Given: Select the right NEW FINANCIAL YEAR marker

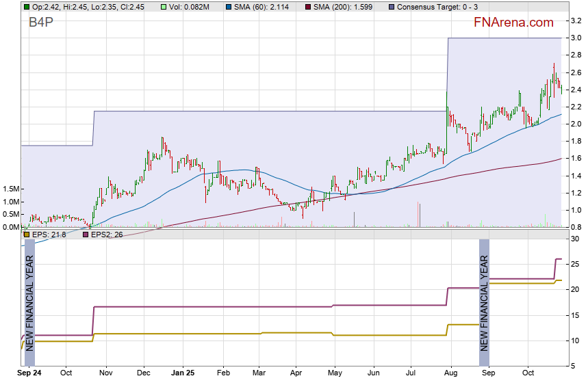Looking at the screenshot, I should pos(484,302).
